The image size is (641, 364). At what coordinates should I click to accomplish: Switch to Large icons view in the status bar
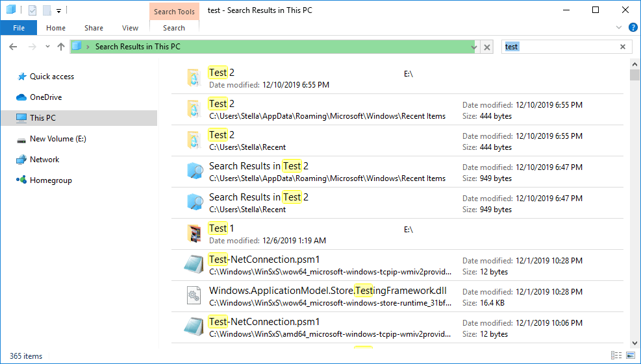tap(631, 356)
